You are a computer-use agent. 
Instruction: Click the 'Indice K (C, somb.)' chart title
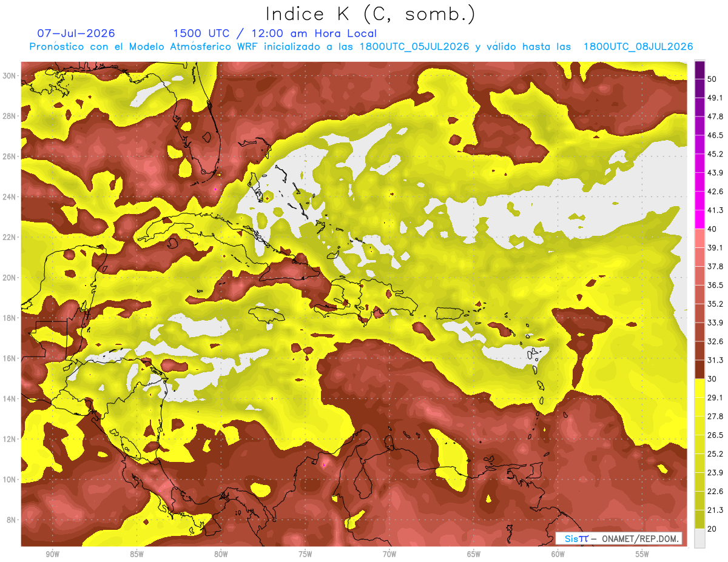(371, 14)
